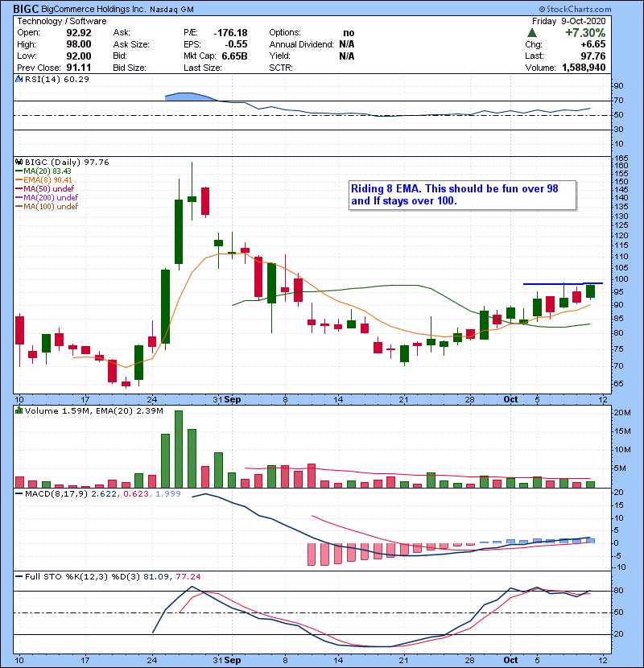The width and height of the screenshot is (644, 668).
Task: Click the Friday 9-Oct-2020 date label
Action: click(x=568, y=21)
